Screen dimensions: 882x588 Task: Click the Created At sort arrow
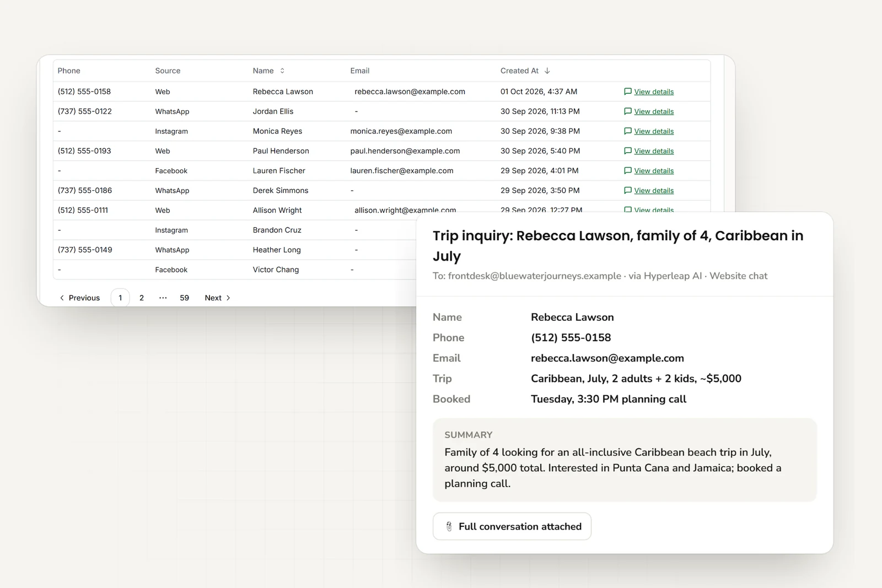tap(547, 71)
